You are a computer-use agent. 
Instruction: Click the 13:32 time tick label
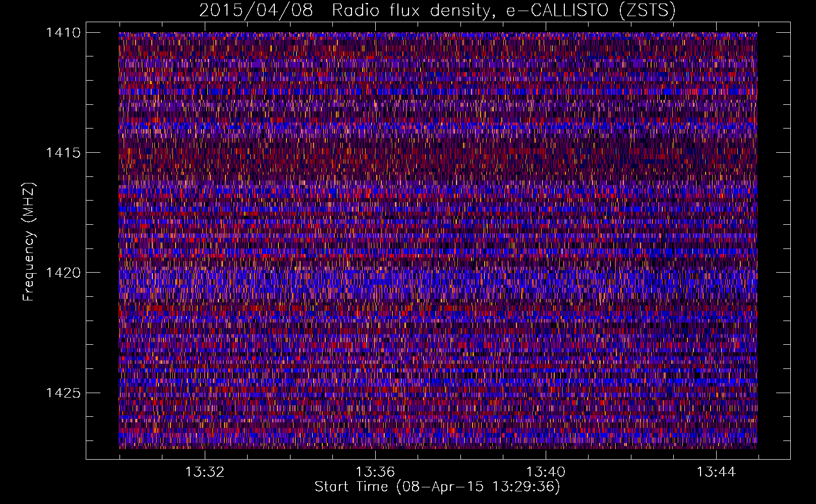(205, 472)
